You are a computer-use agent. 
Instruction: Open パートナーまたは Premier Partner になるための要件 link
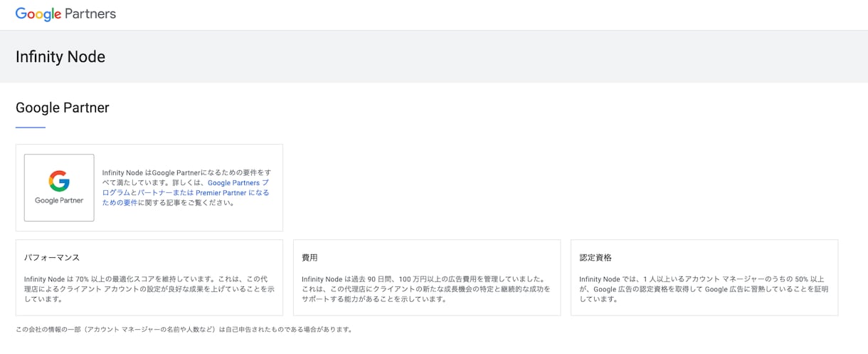(186, 197)
